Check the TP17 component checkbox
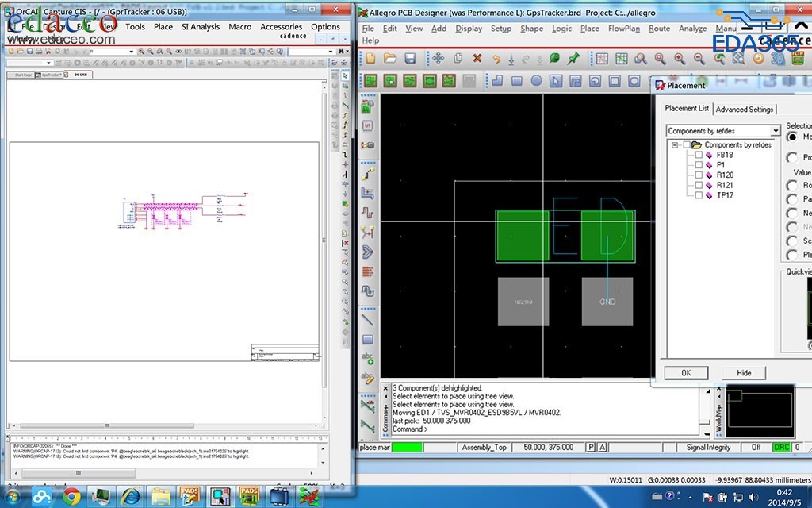812x508 pixels. coord(699,195)
